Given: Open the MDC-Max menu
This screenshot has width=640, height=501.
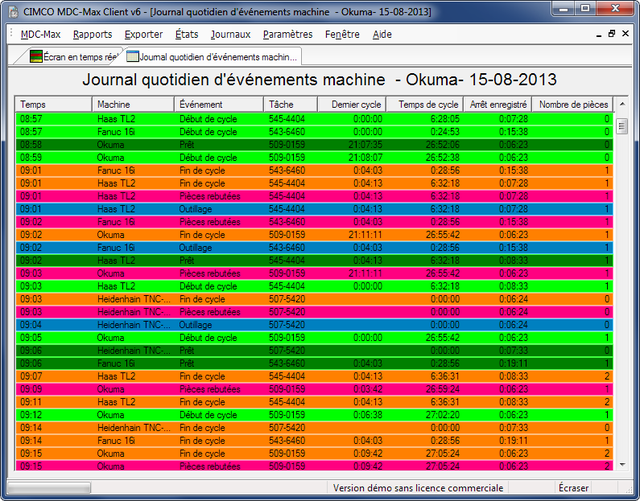Looking at the screenshot, I should 40,34.
